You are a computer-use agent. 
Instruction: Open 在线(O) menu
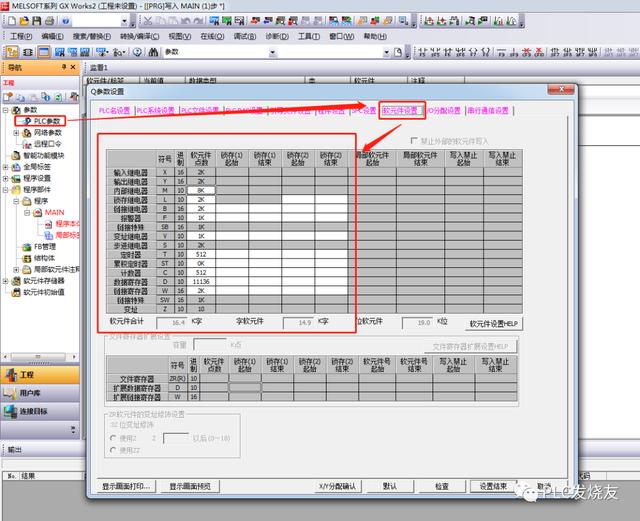click(x=212, y=36)
